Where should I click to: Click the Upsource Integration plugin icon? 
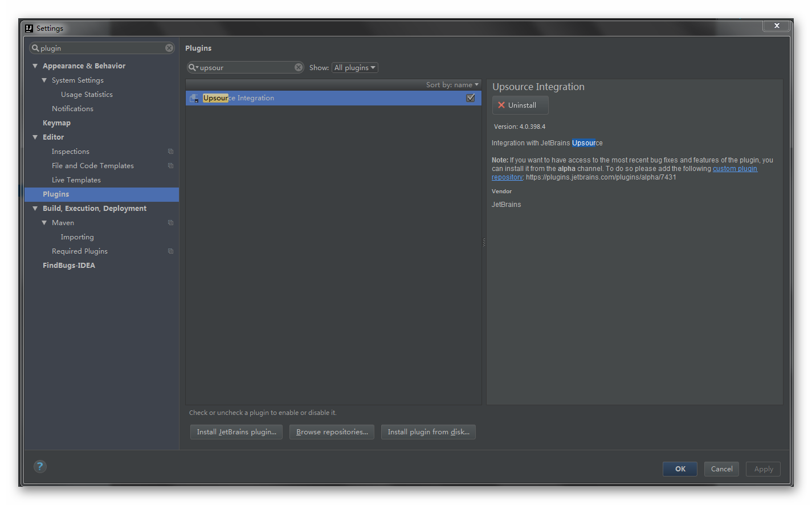194,98
